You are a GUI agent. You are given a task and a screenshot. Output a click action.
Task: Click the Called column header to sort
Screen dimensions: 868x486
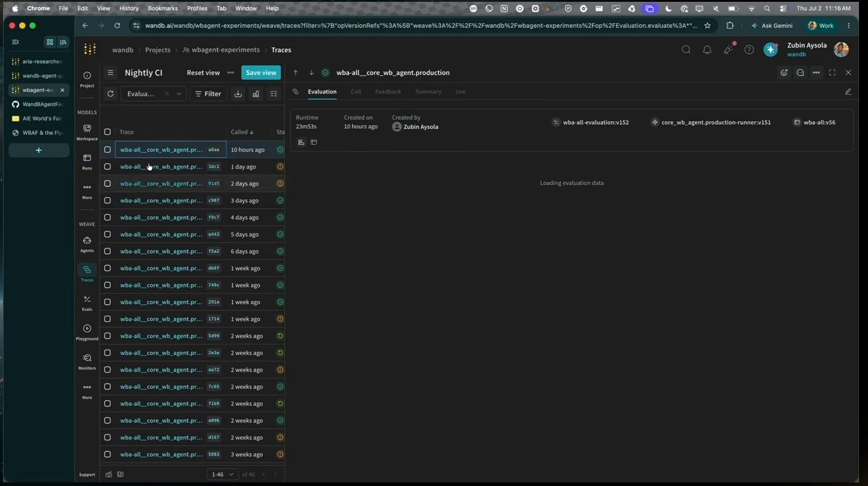[242, 132]
